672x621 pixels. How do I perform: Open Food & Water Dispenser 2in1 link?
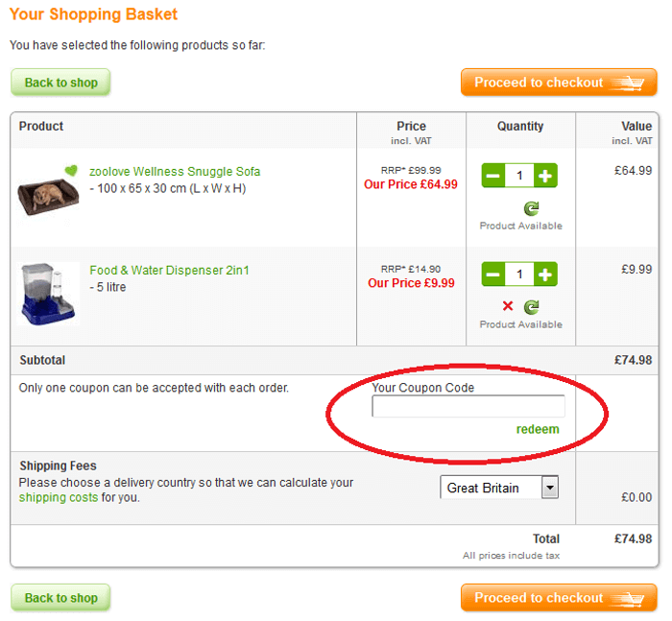tap(169, 271)
